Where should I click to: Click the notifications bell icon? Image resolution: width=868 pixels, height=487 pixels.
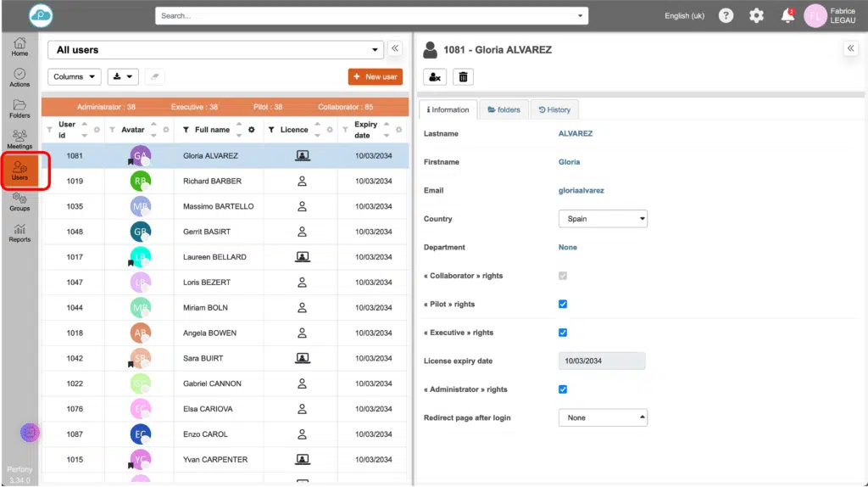pos(787,15)
